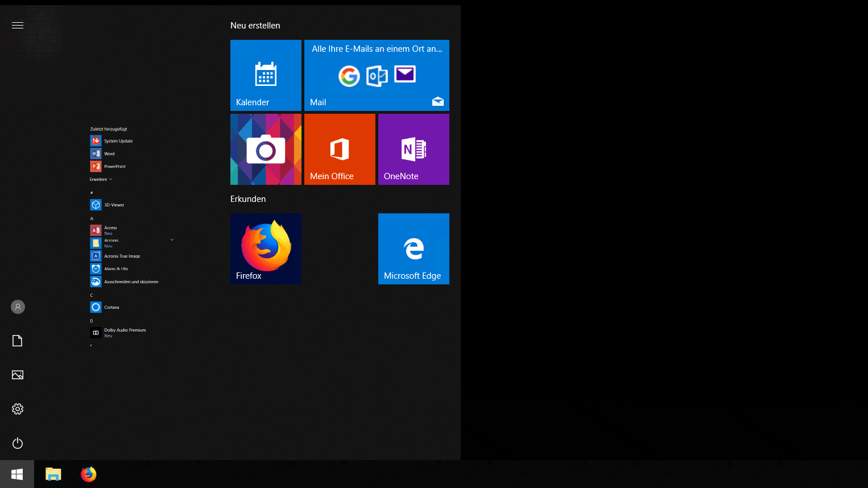Click the 3D-Viewer app icon
This screenshot has width=868, height=488.
96,205
